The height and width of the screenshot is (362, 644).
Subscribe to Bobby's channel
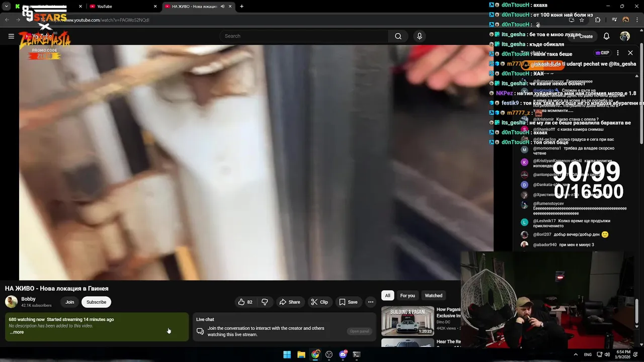pyautogui.click(x=96, y=302)
